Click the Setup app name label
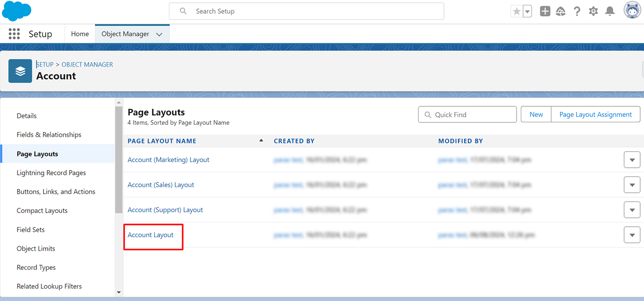Viewport: 644px width, 301px height. point(40,34)
